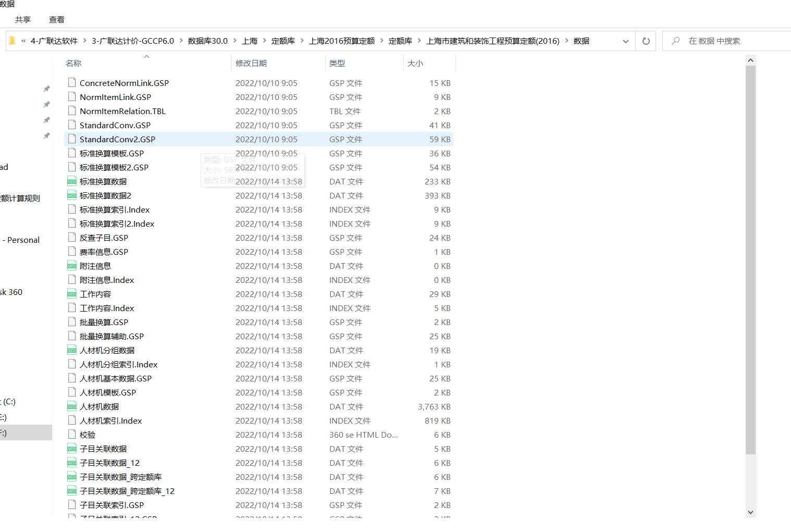
Task: Expand chevron after 4-广联达软件 breadcrumb
Action: (x=85, y=41)
